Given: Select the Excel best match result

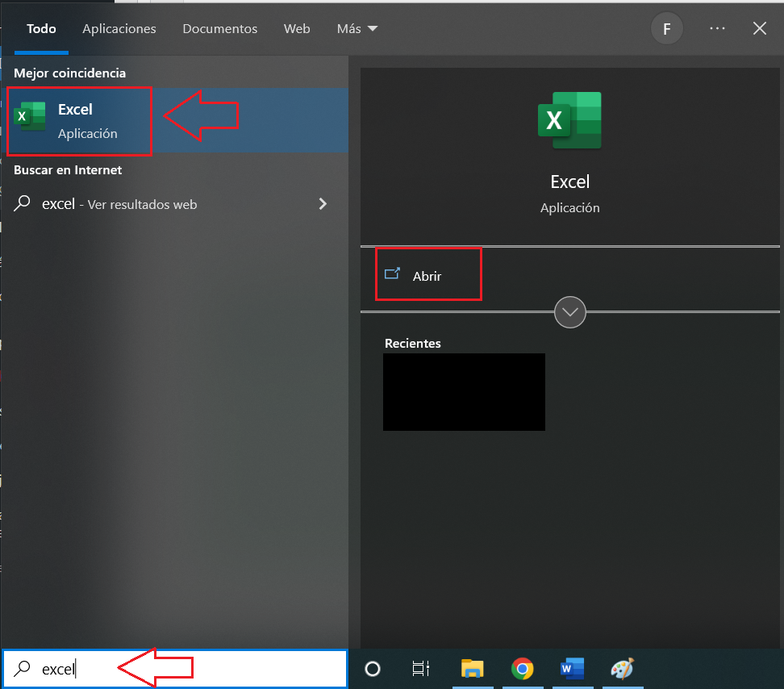Looking at the screenshot, I should (x=79, y=121).
